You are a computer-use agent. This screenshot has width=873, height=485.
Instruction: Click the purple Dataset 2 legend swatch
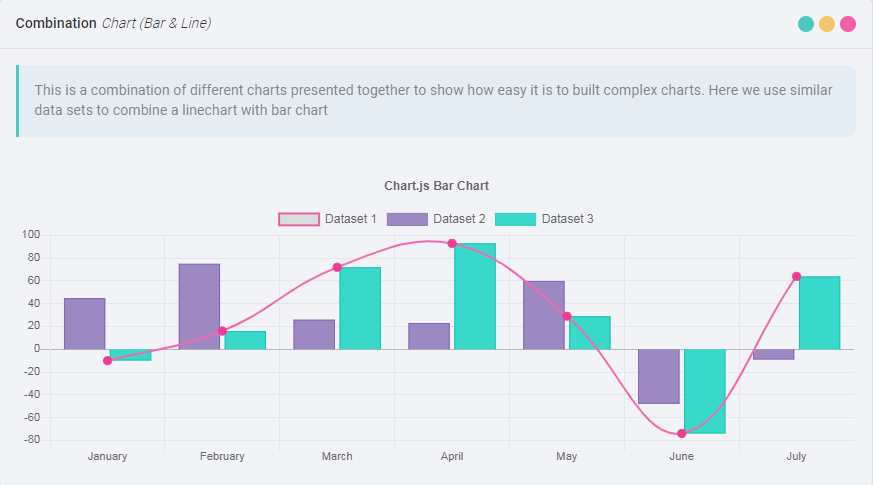(x=407, y=219)
